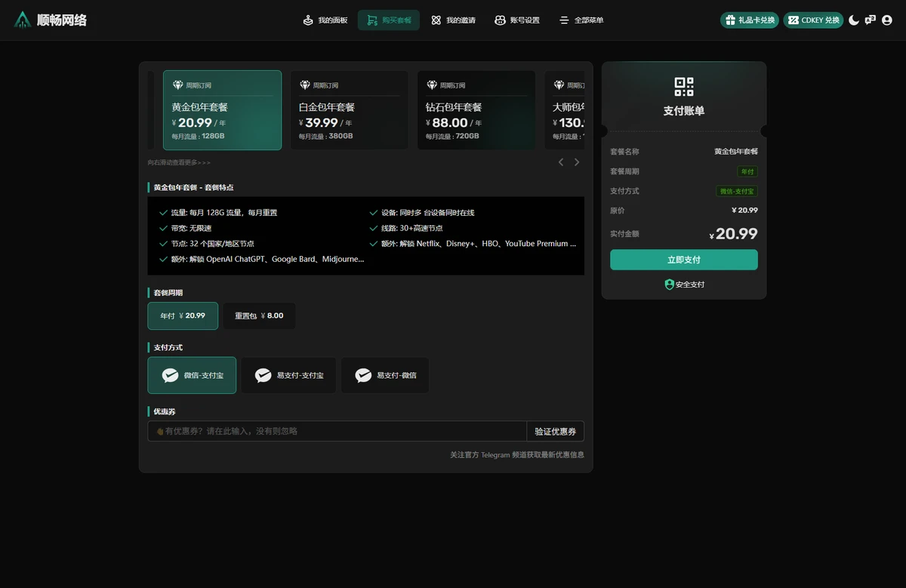Click the 安全支付 shield icon

click(x=669, y=285)
